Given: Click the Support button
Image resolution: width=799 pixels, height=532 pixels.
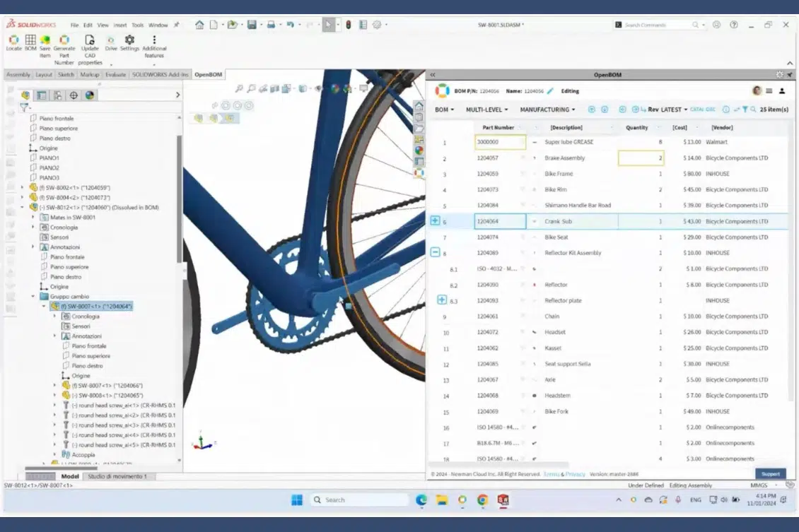Looking at the screenshot, I should (771, 474).
